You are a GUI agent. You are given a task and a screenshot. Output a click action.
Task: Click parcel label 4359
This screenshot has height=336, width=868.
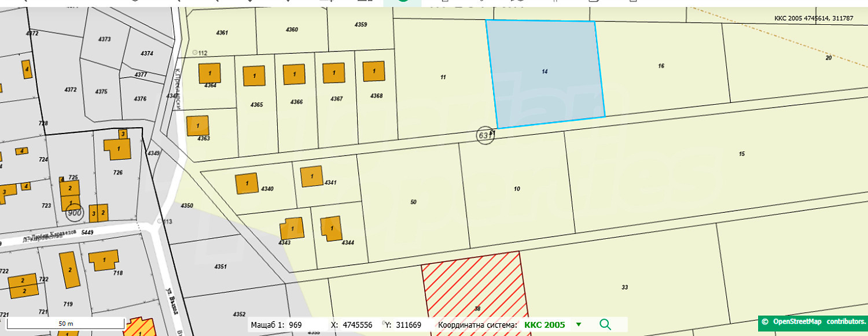coord(361,24)
